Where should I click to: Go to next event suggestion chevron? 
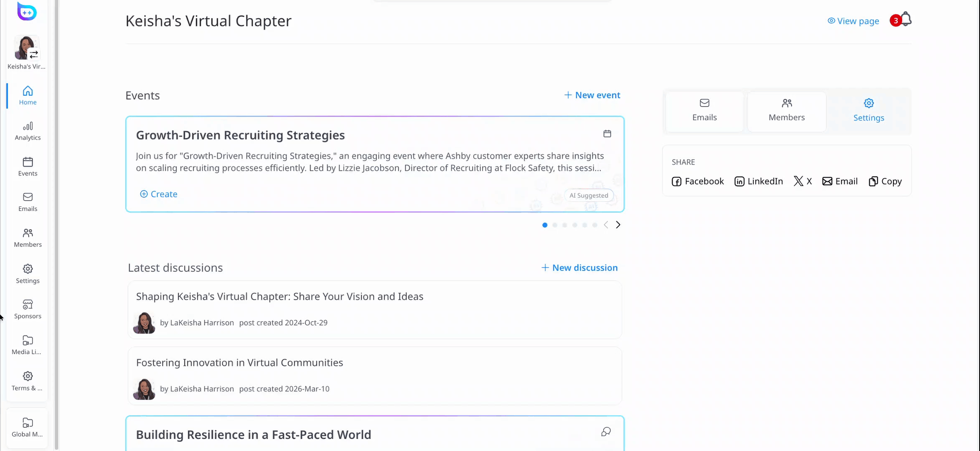(x=618, y=225)
